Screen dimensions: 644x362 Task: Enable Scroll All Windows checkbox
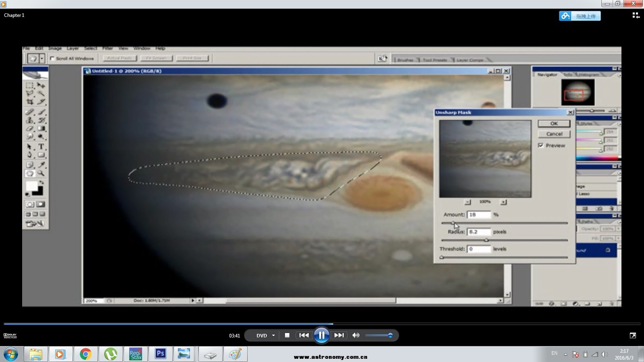click(x=52, y=59)
